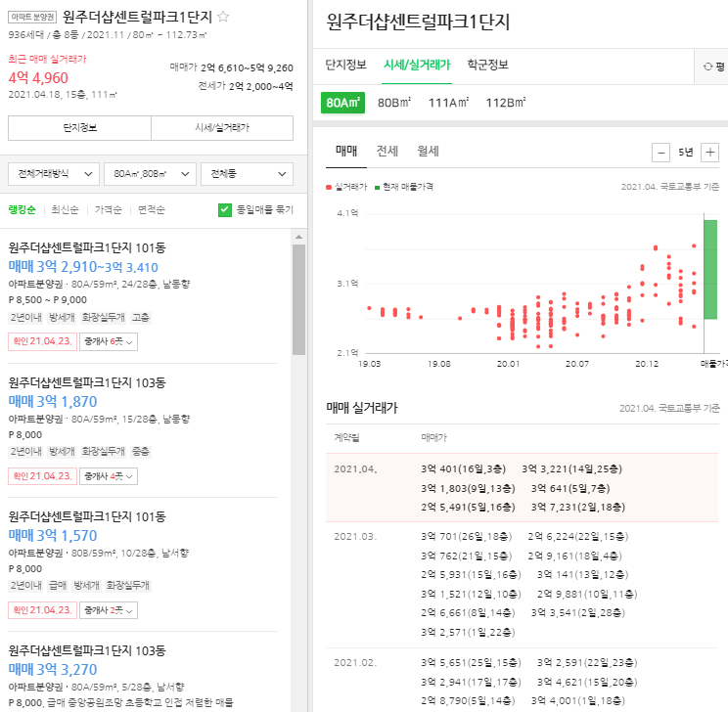Screen dimensions: 728x712
Task: Sort listings by 랭킹순
Action: (22, 210)
